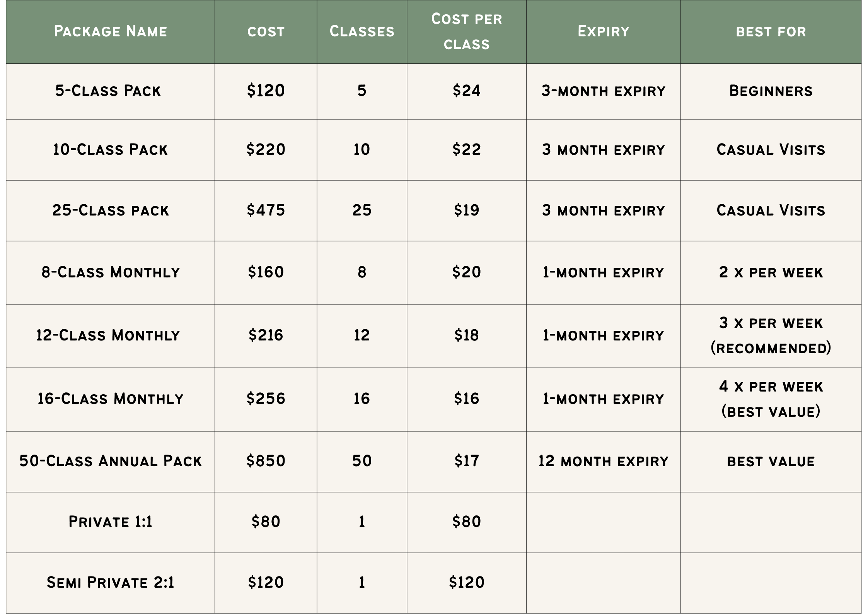Viewport: 868px width, 614px height.
Task: Click the 8-Class Monthly package name
Action: pos(111,272)
